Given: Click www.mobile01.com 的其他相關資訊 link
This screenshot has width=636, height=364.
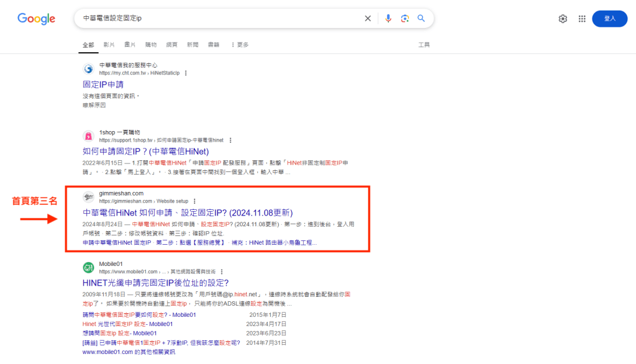Looking at the screenshot, I should point(129,352).
